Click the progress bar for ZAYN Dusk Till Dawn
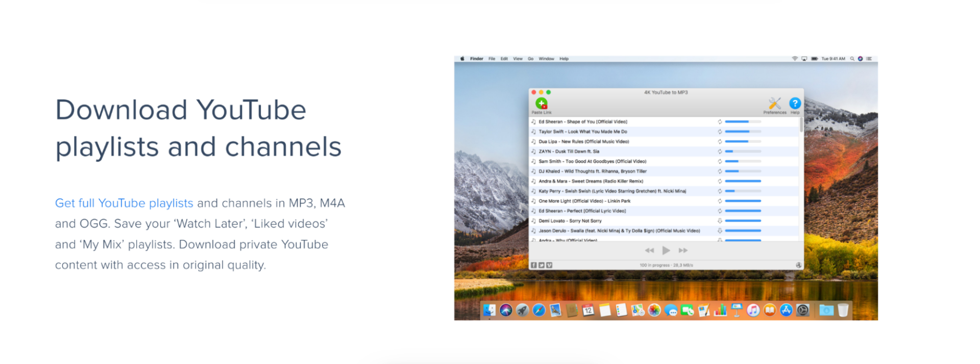 [x=743, y=151]
